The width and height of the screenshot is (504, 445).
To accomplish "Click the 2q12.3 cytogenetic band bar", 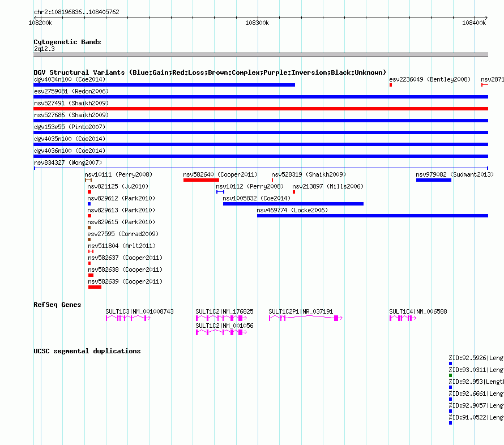I will coord(260,55).
